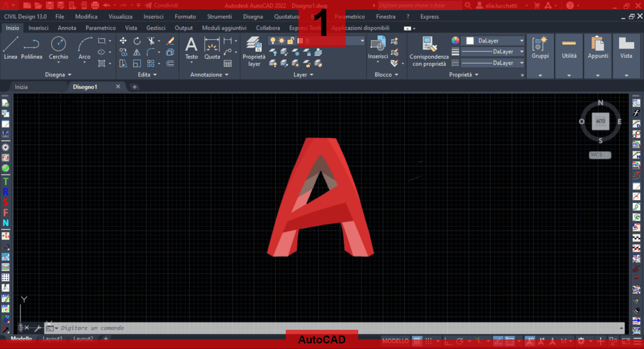Click the WCS coordinate system button
The width and height of the screenshot is (644, 349).
point(599,155)
